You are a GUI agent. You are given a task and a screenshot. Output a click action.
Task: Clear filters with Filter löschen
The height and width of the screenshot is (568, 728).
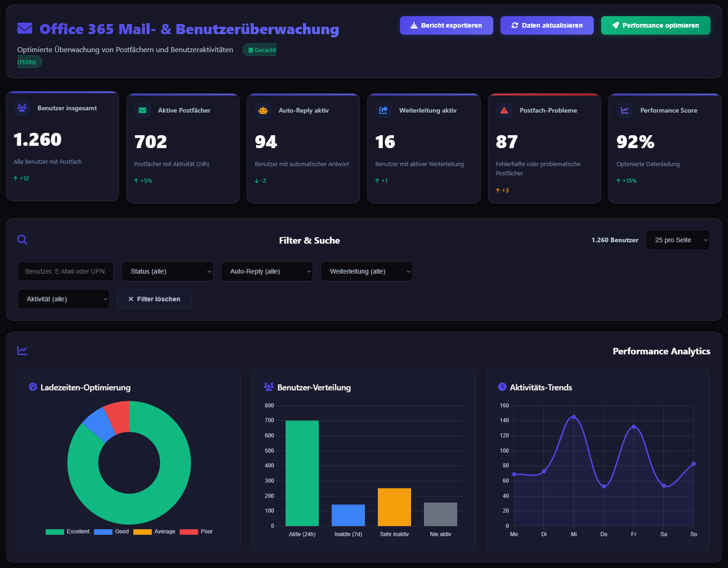[154, 299]
